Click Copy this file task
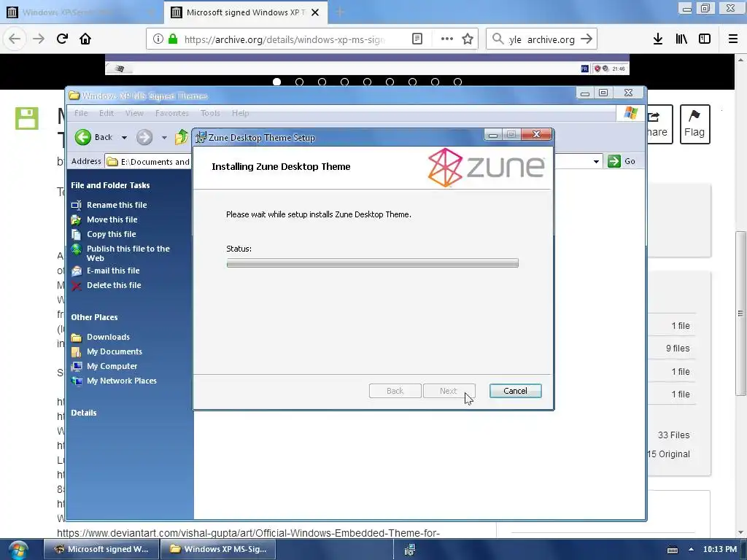The width and height of the screenshot is (747, 560). click(112, 234)
